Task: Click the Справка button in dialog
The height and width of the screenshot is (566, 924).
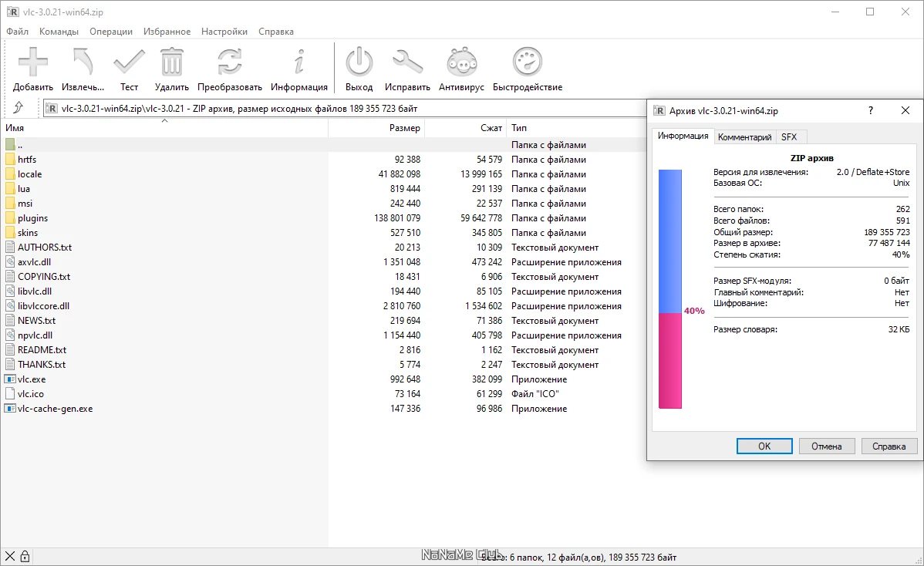Action: coord(889,446)
